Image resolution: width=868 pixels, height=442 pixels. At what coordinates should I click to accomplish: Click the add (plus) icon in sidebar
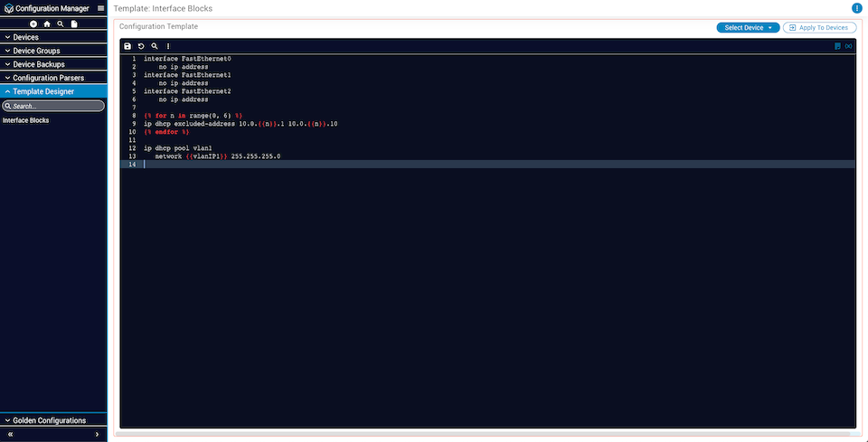pyautogui.click(x=33, y=24)
